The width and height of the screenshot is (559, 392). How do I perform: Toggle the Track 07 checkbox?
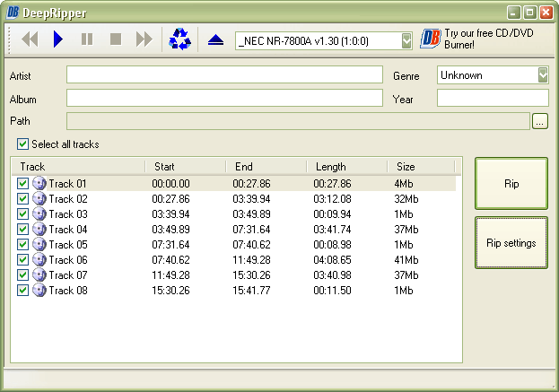click(x=22, y=275)
